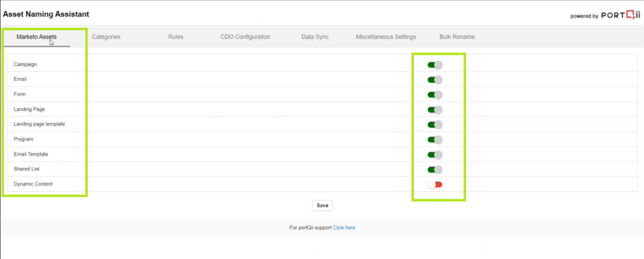
Task: Turn off the Email Template toggle
Action: (x=435, y=155)
